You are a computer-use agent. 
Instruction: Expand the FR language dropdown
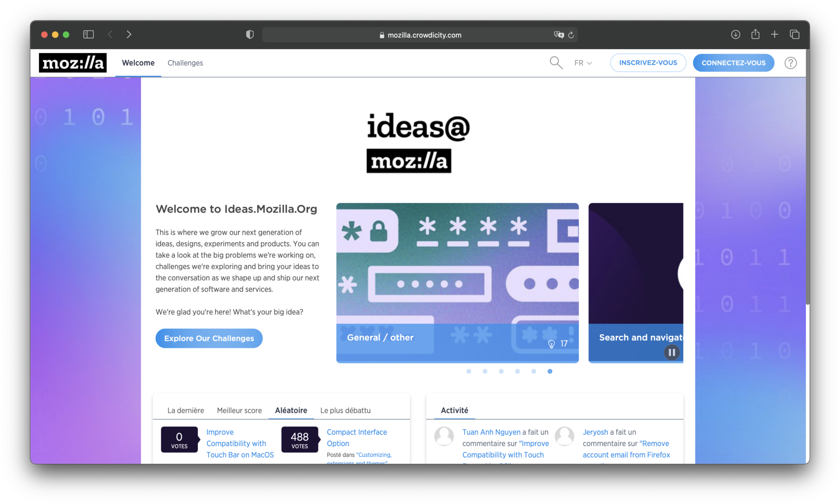[583, 63]
